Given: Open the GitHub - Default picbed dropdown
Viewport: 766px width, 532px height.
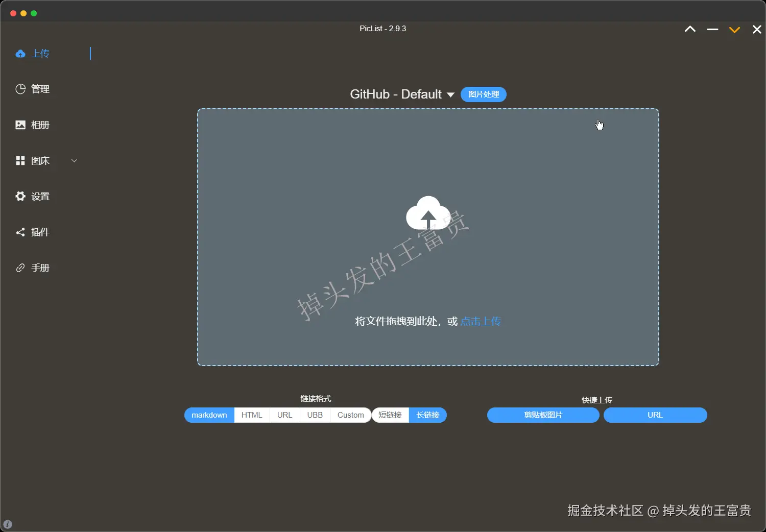Looking at the screenshot, I should [x=402, y=94].
